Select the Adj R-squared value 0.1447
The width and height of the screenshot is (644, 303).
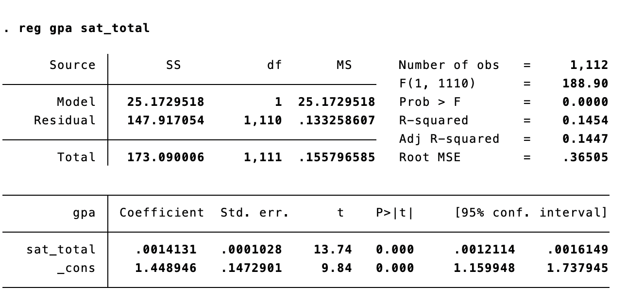[x=585, y=139]
